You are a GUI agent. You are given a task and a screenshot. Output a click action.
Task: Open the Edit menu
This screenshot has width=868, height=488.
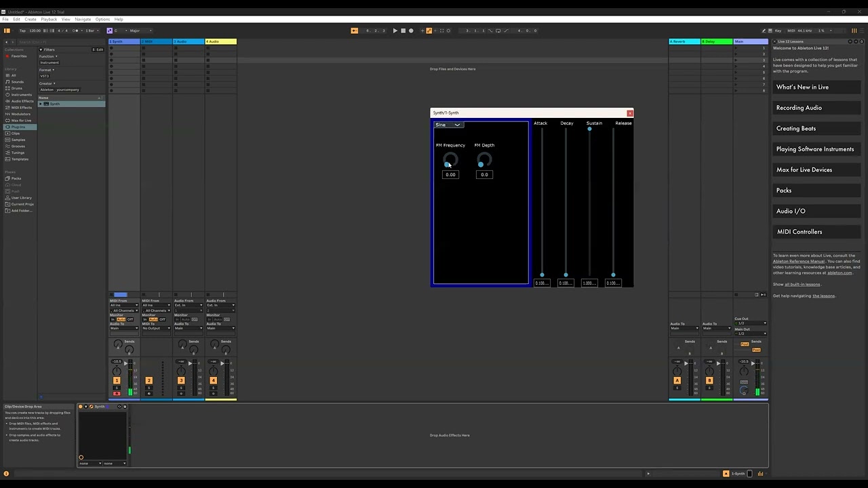tap(16, 19)
